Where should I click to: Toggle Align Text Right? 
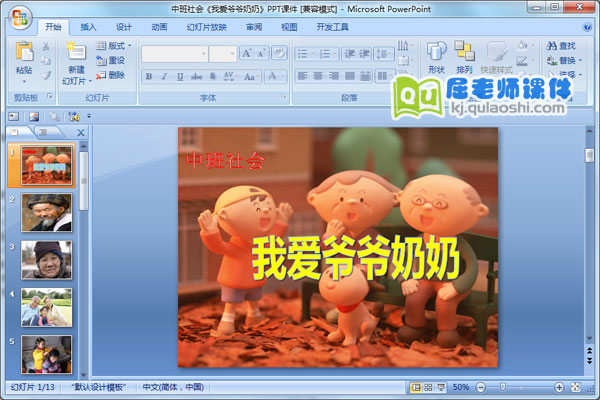333,76
